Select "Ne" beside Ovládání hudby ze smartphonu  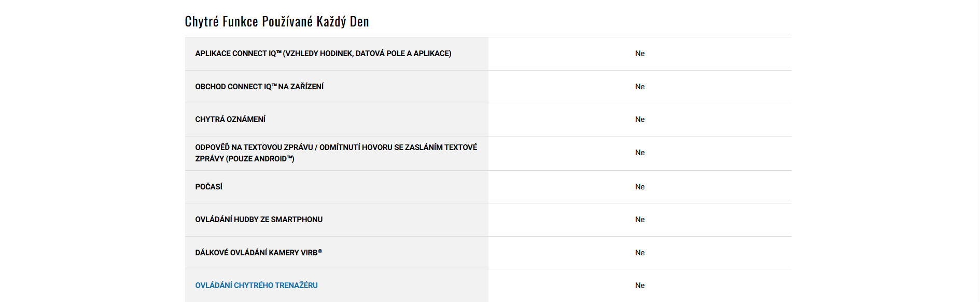(x=640, y=219)
